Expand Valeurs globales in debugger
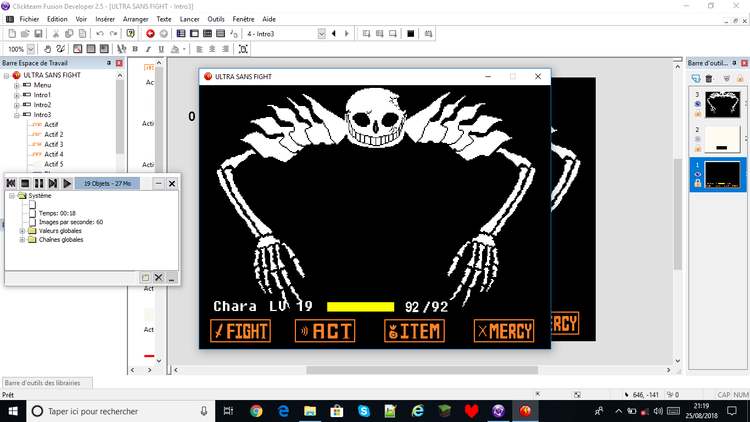 pyautogui.click(x=22, y=231)
